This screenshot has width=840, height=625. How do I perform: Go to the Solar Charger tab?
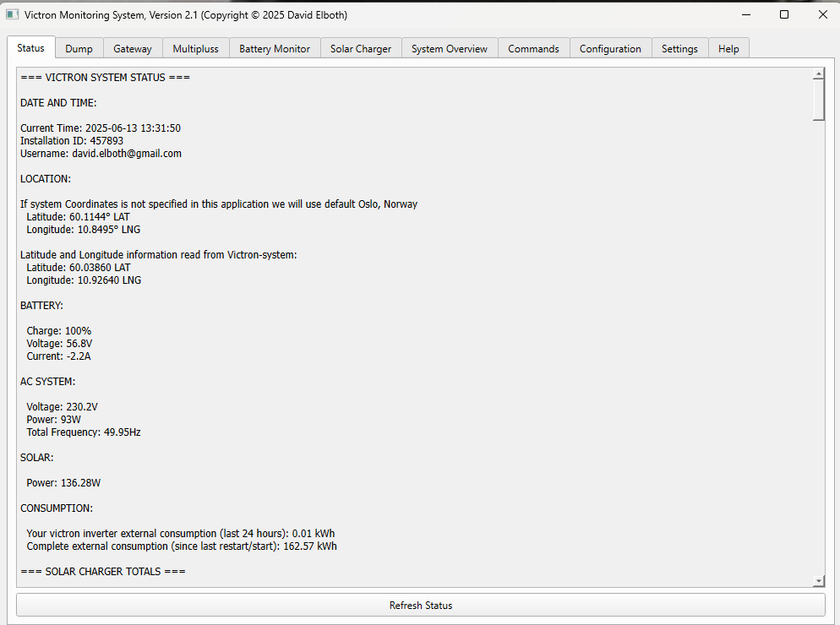pos(361,49)
